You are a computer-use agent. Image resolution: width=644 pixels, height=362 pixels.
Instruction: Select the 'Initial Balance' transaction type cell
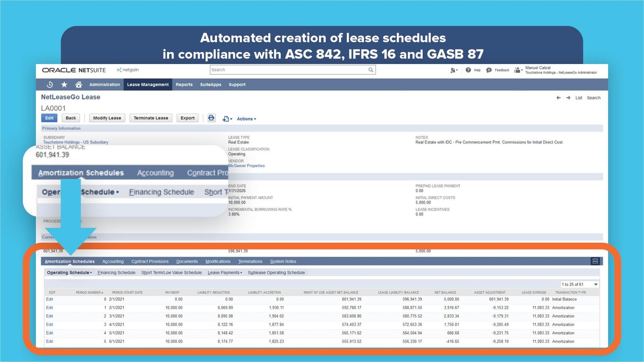[564, 299]
